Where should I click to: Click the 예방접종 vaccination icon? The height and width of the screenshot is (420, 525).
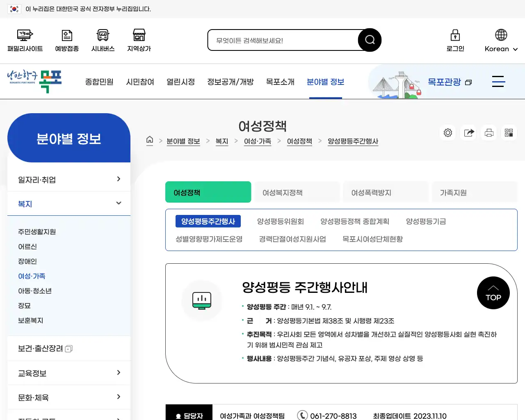(x=66, y=39)
